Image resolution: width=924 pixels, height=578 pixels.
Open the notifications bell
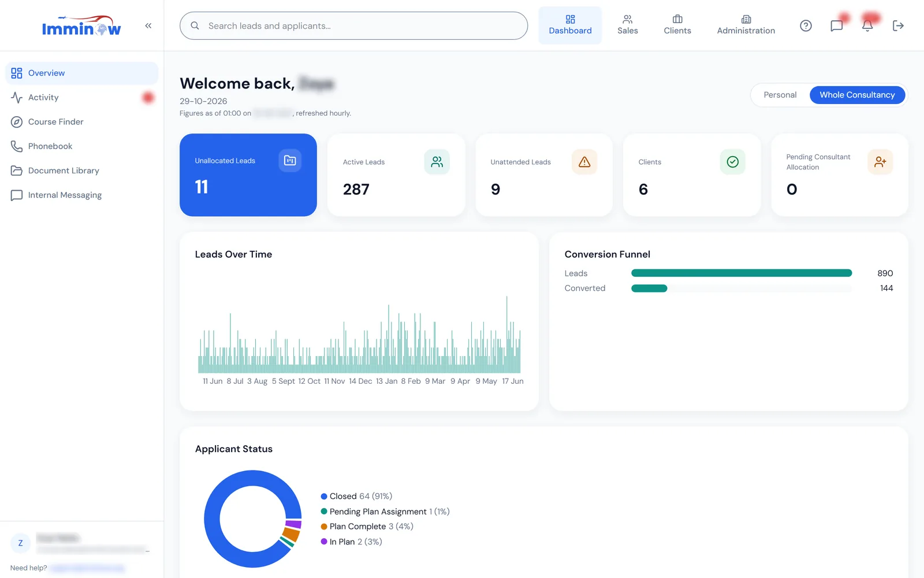tap(867, 25)
